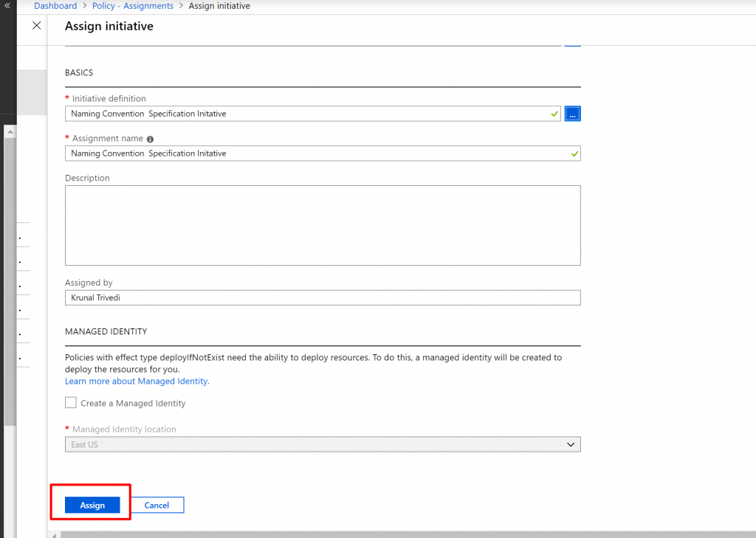This screenshot has height=538, width=756.
Task: Open the initiative definition picker ellipsis button
Action: pos(572,114)
